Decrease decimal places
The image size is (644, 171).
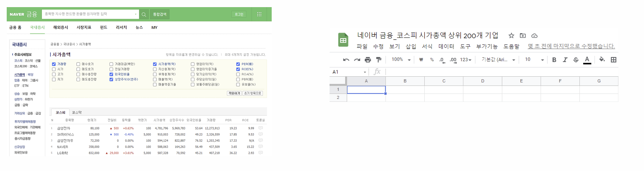tap(442, 60)
